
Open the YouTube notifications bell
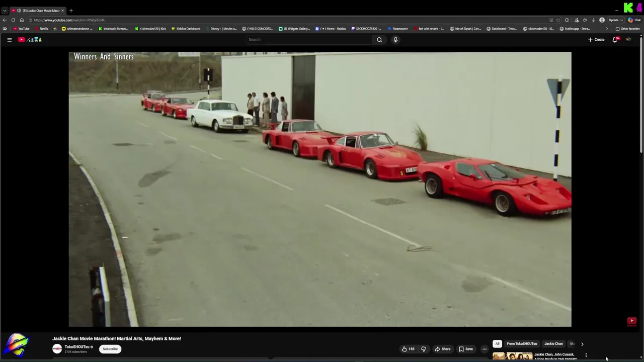click(615, 40)
